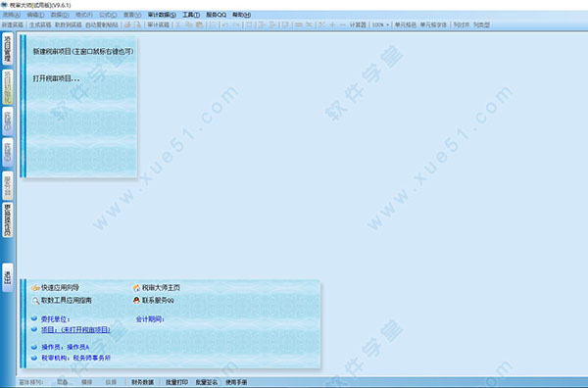Click 新建税审项目 entry

pos(83,51)
